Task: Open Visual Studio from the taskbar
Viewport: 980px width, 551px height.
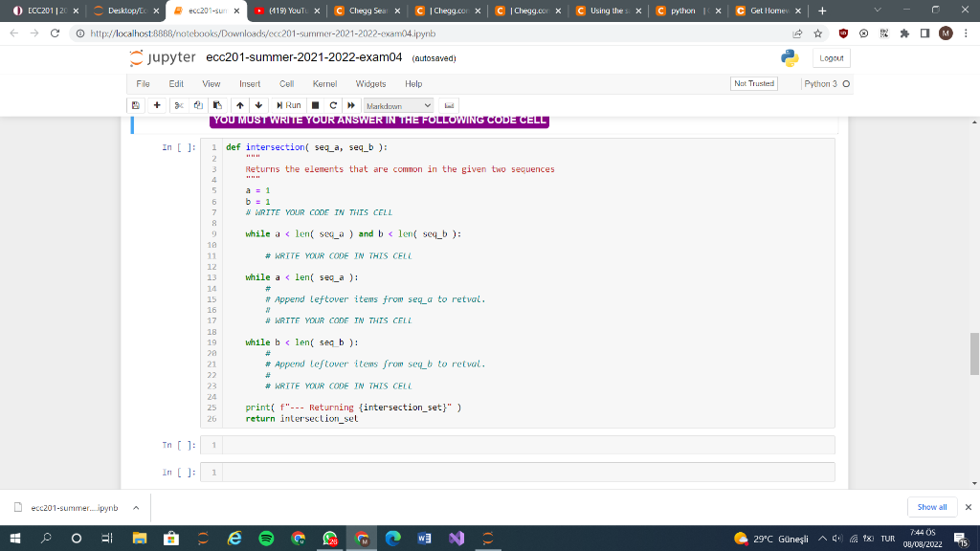Action: click(457, 538)
